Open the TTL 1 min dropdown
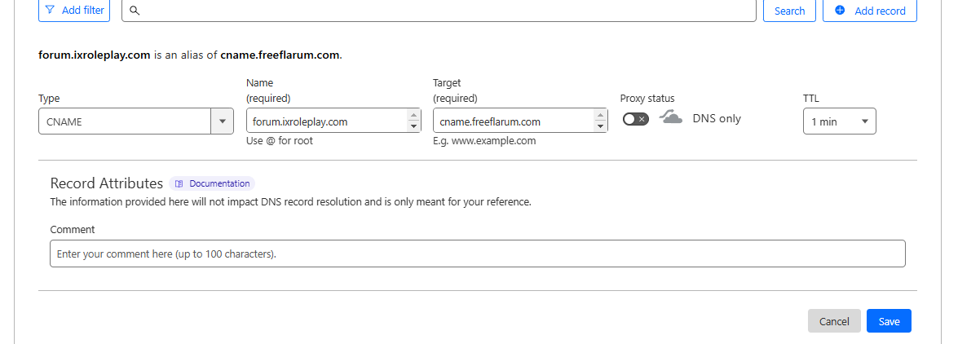This screenshot has width=980, height=344. (x=839, y=121)
